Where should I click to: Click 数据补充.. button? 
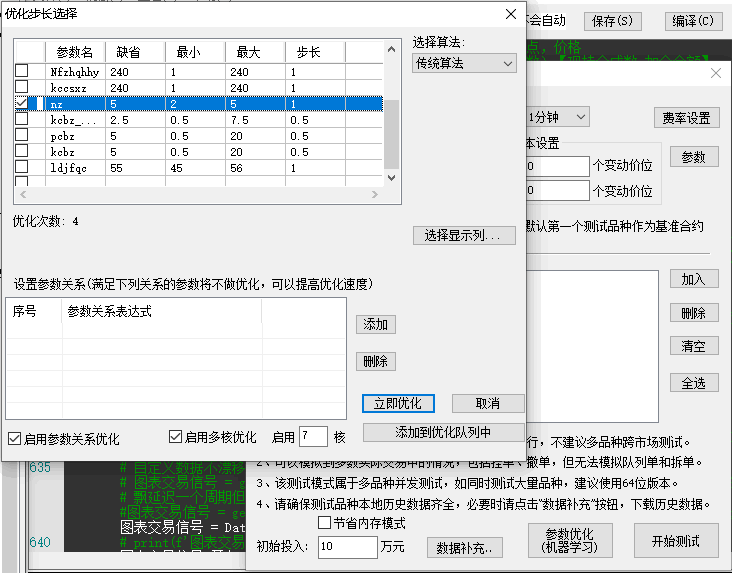[x=465, y=547]
